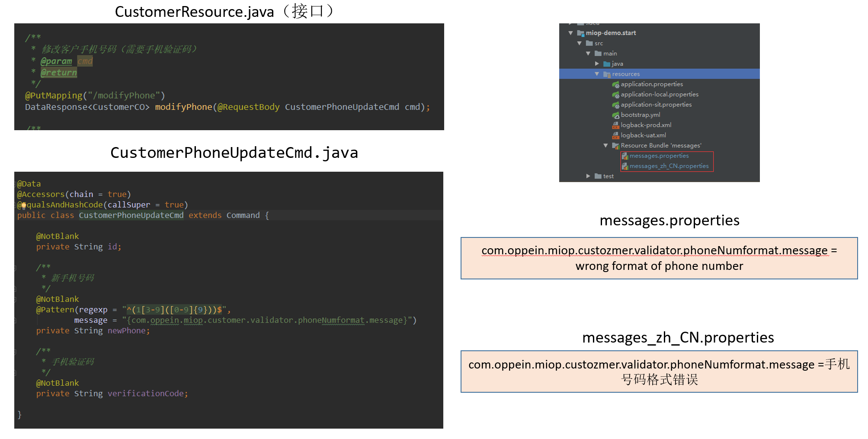
Task: Click the miop-demo.start module folder icon
Action: [580, 33]
